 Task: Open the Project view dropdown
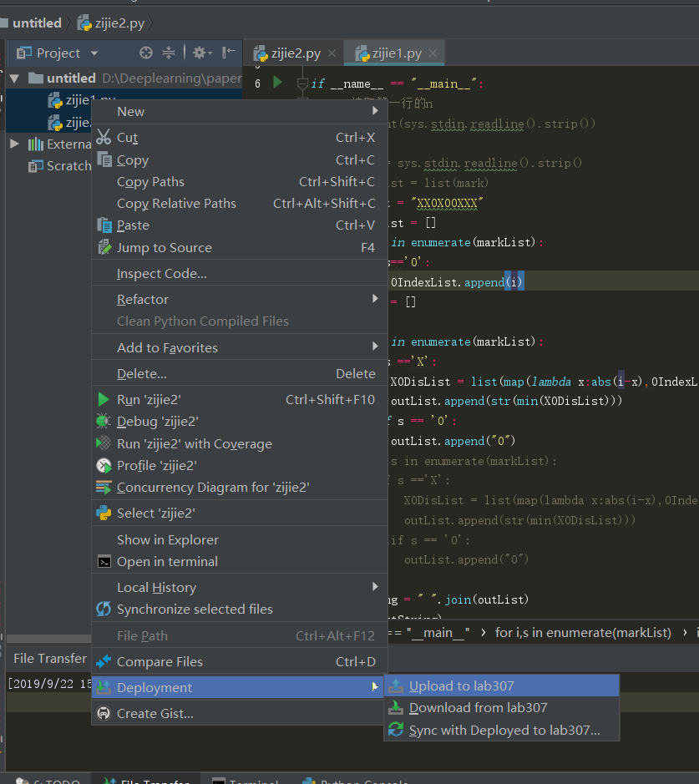94,53
